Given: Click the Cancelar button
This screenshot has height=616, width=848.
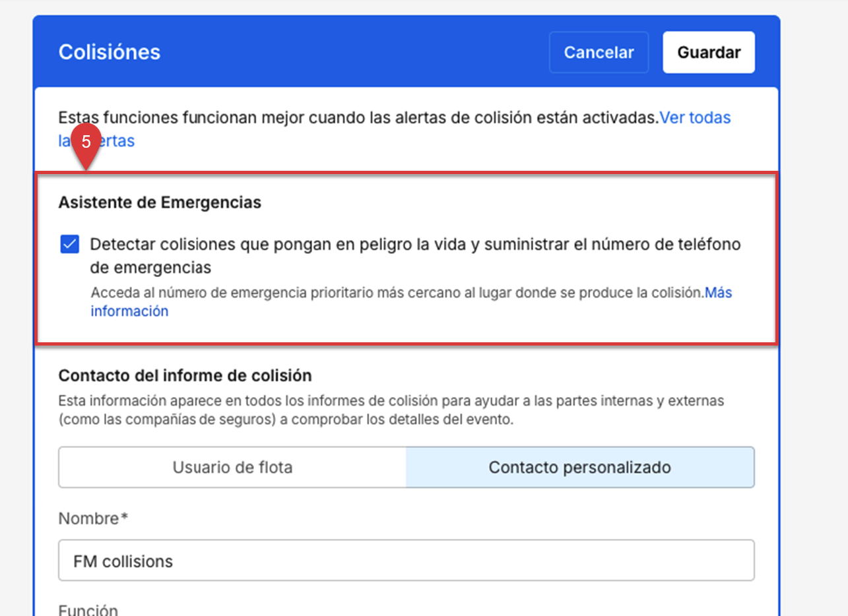Looking at the screenshot, I should pyautogui.click(x=599, y=53).
